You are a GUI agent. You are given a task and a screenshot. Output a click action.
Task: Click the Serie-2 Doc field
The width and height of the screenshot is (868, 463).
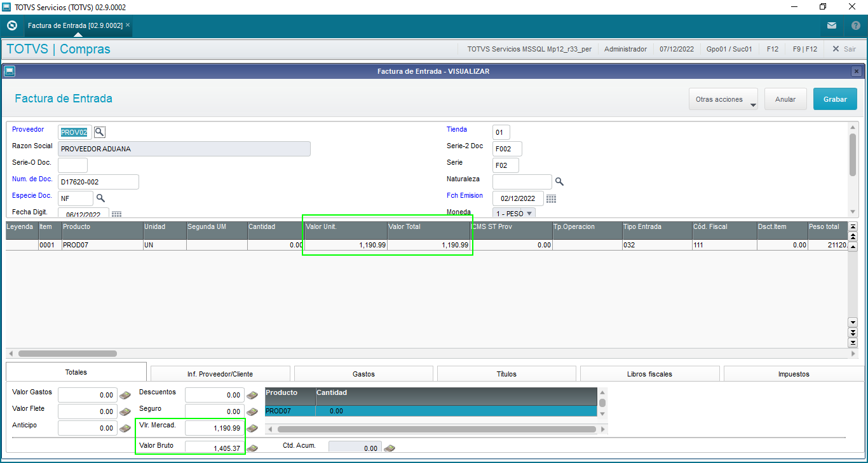(507, 149)
